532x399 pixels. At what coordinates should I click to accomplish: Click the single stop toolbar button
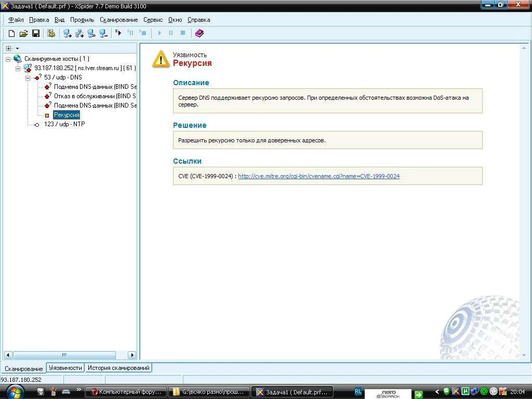[183, 33]
